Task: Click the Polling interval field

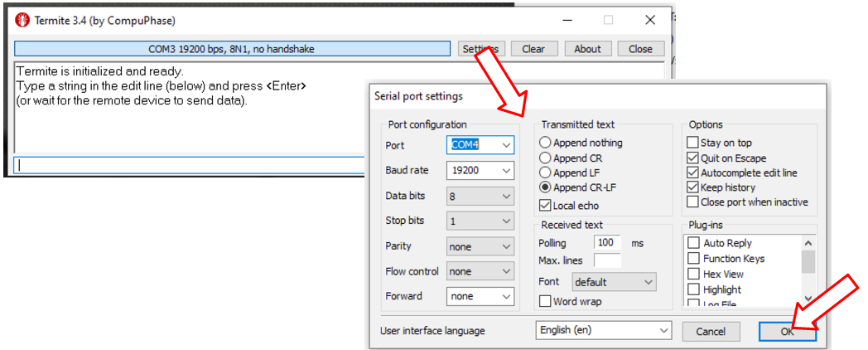Action: point(607,243)
